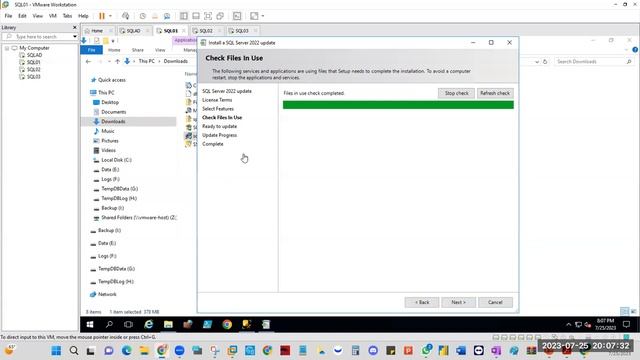This screenshot has height=360, width=640.
Task: Open the VMware File menu
Action: point(8,16)
